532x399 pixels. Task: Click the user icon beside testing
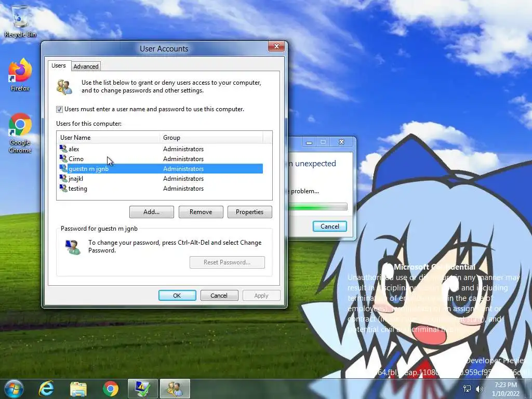click(x=63, y=188)
